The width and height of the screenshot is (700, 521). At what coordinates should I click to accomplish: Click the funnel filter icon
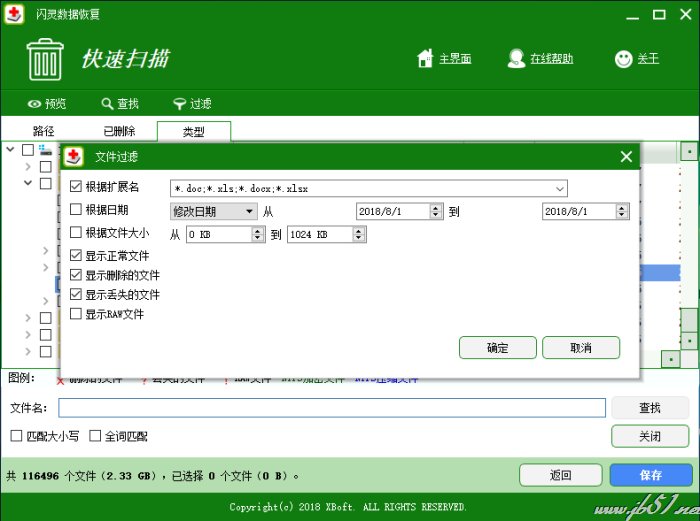pos(179,104)
